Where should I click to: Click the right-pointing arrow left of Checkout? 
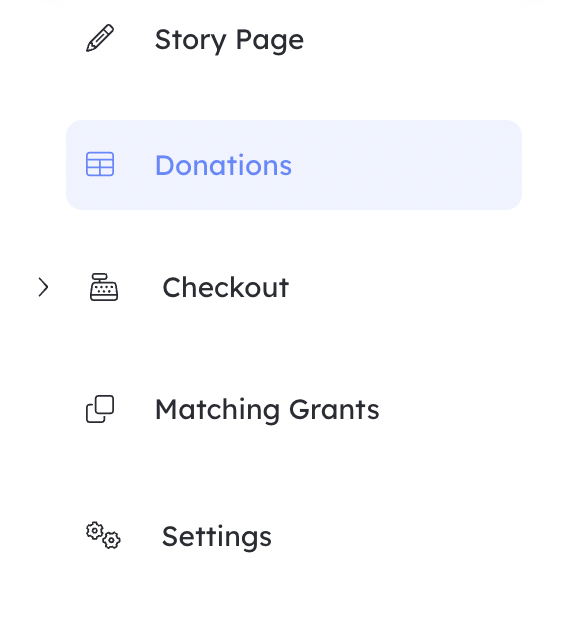[43, 287]
